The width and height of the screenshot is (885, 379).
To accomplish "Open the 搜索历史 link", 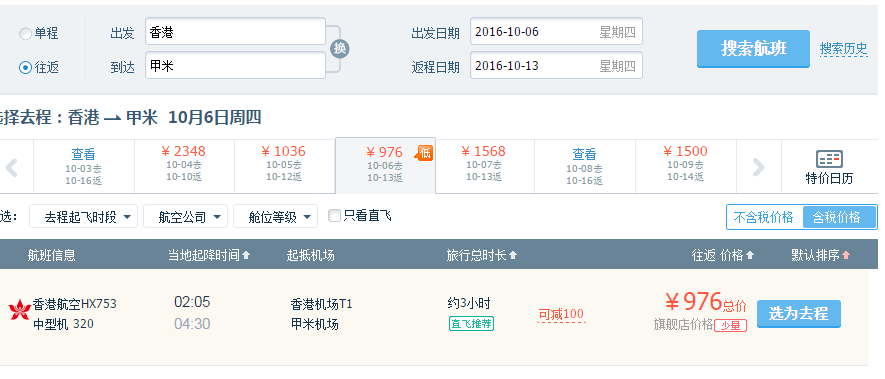I will tap(843, 50).
